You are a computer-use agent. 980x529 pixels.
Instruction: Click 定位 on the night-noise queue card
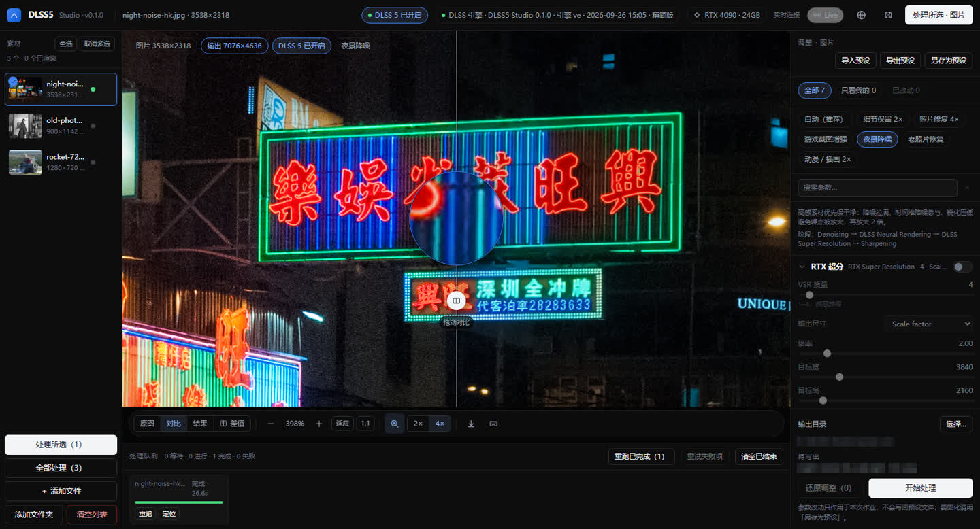169,513
